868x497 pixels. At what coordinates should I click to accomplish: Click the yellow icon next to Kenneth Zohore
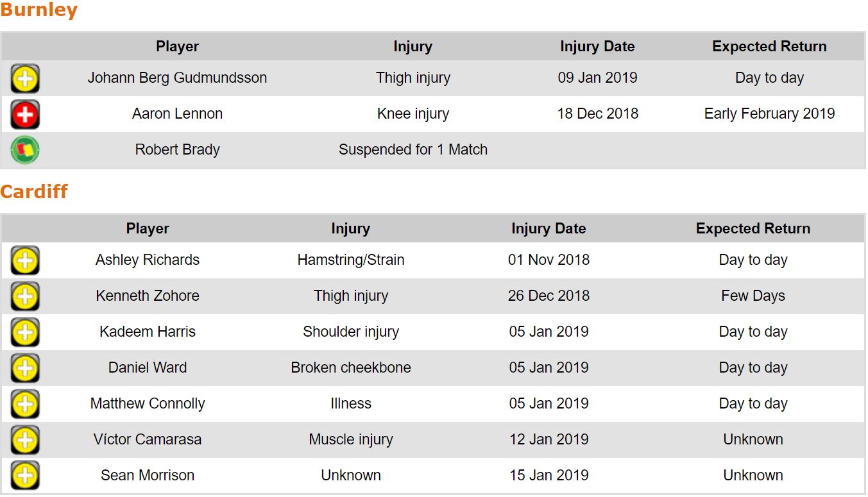coord(25,296)
